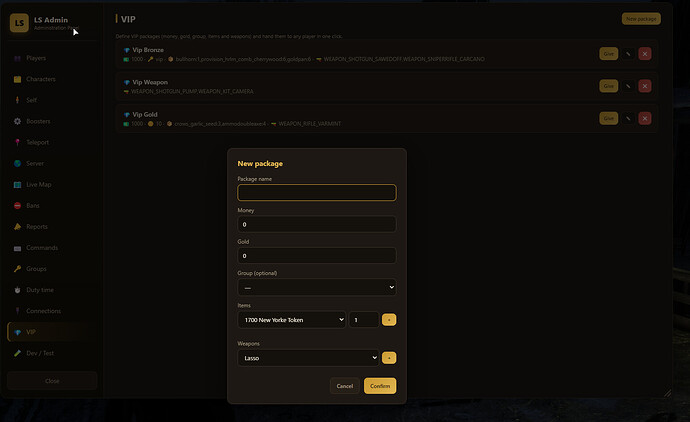690x422 pixels.
Task: Edit the Vip Bronze package pencil icon
Action: (628, 54)
